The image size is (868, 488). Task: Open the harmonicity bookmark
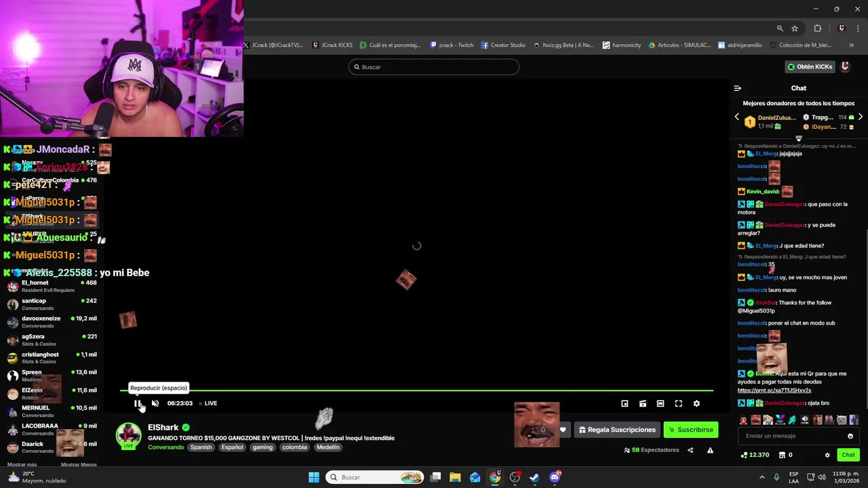(622, 45)
